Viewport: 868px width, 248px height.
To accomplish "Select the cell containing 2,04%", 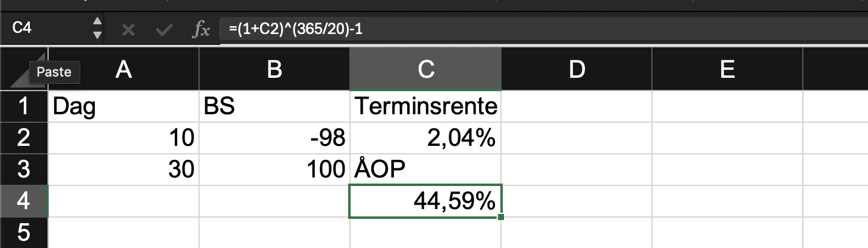I will pyautogui.click(x=425, y=139).
